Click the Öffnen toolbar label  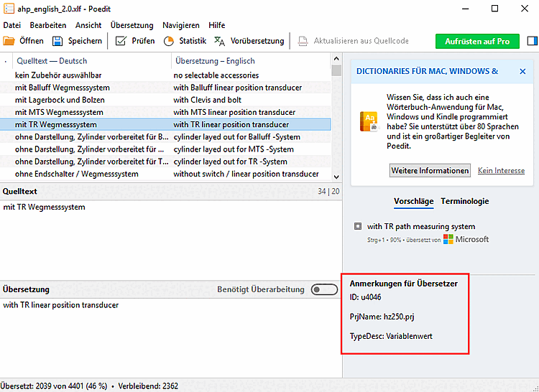(x=32, y=41)
